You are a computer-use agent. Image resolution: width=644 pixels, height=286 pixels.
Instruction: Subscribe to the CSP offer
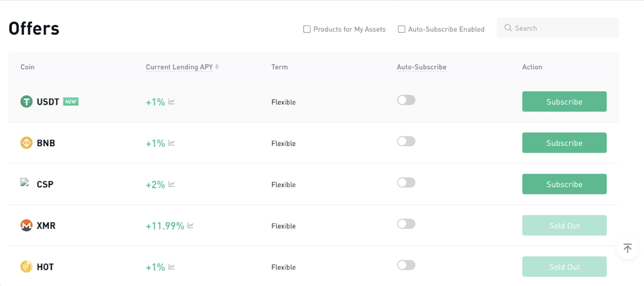[564, 184]
